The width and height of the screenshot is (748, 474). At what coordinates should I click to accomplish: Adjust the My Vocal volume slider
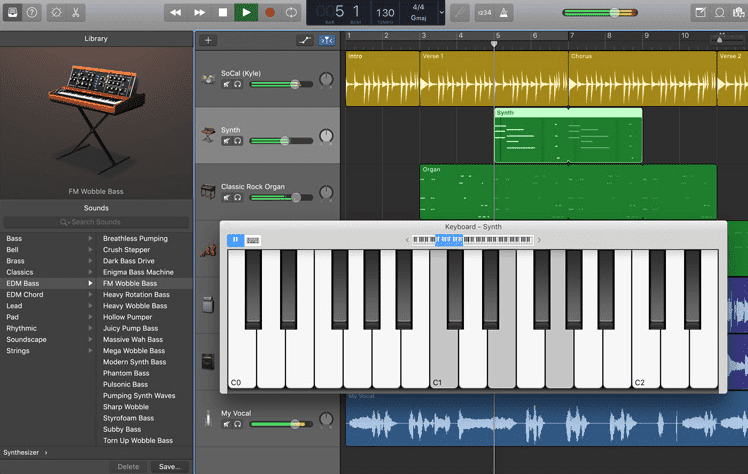pos(296,424)
